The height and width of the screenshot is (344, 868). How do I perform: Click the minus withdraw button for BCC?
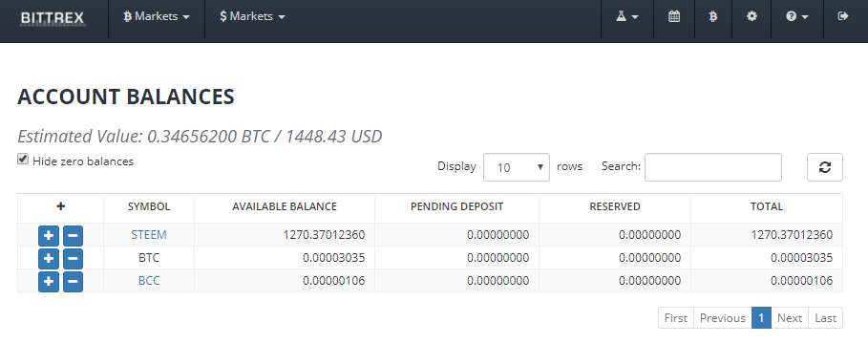[73, 281]
